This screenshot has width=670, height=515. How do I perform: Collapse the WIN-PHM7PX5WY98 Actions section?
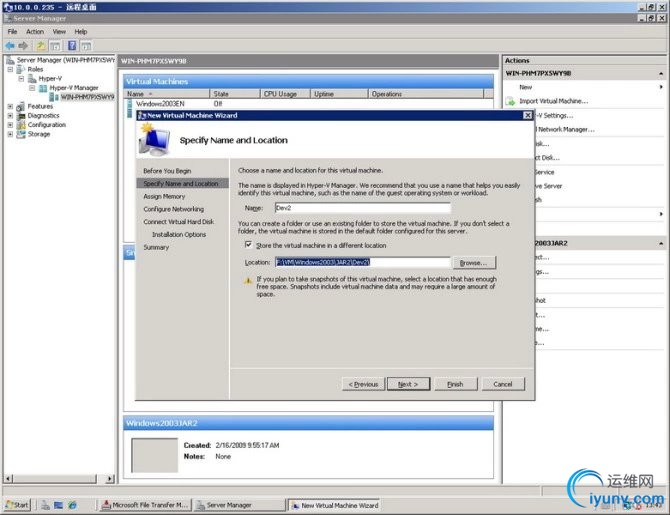(661, 74)
